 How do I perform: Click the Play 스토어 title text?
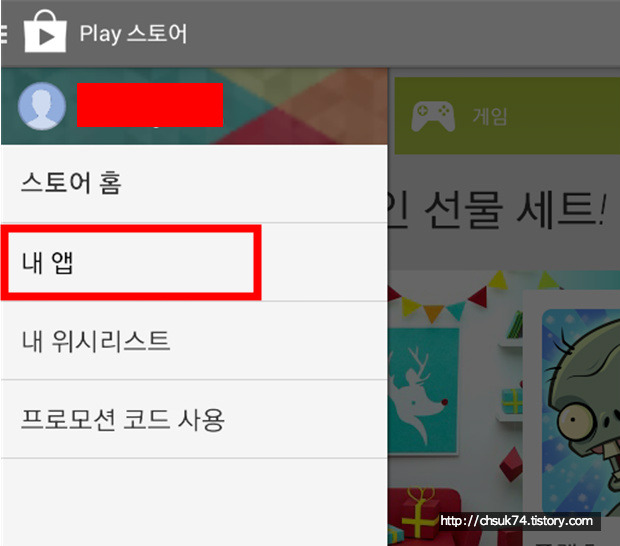click(x=133, y=34)
